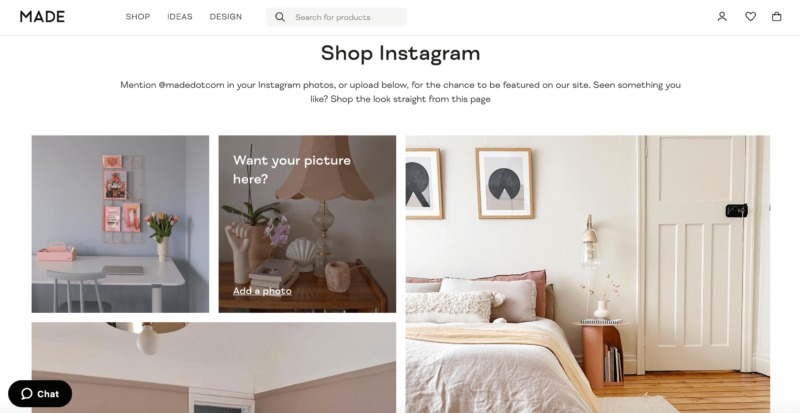Screen dimensions: 800x413
Task: Click the Search for products field
Action: pyautogui.click(x=336, y=17)
